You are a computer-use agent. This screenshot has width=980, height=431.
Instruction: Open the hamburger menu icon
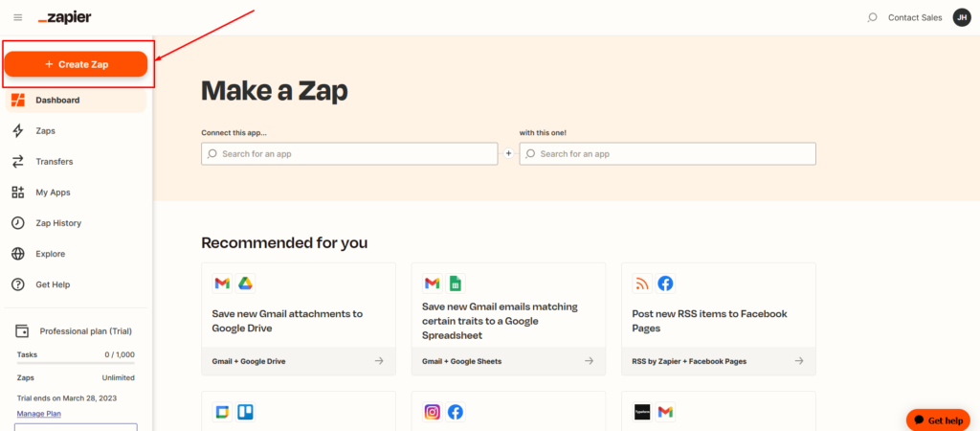coord(18,17)
